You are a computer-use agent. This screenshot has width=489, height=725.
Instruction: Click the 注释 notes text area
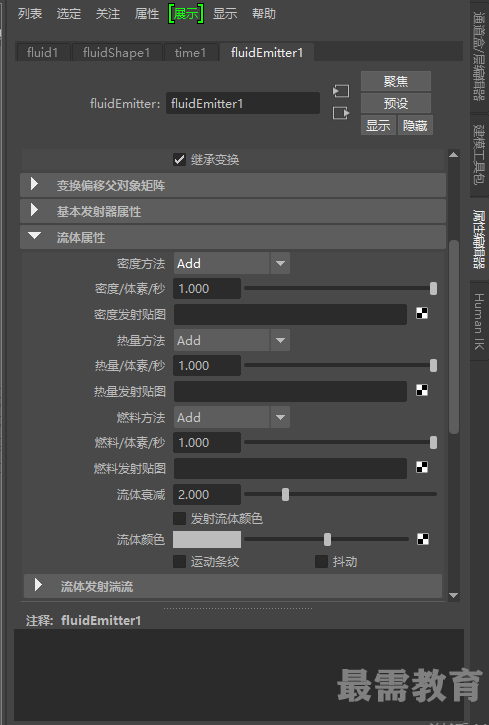click(238, 674)
